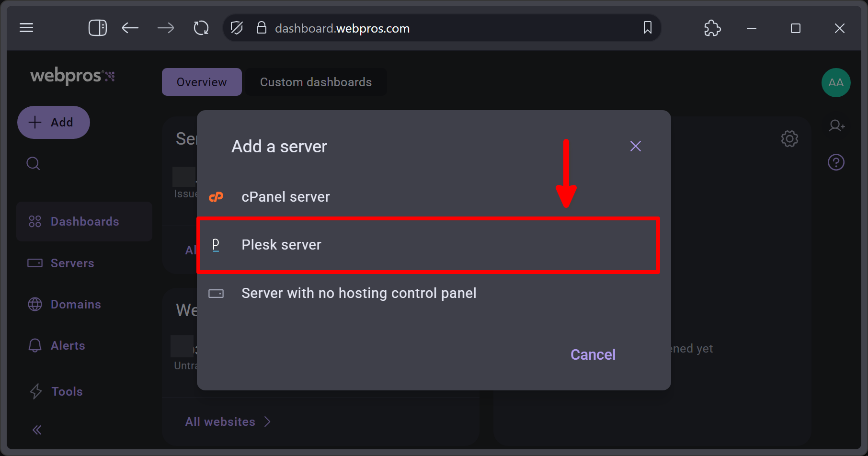View site padlock security info

click(261, 28)
